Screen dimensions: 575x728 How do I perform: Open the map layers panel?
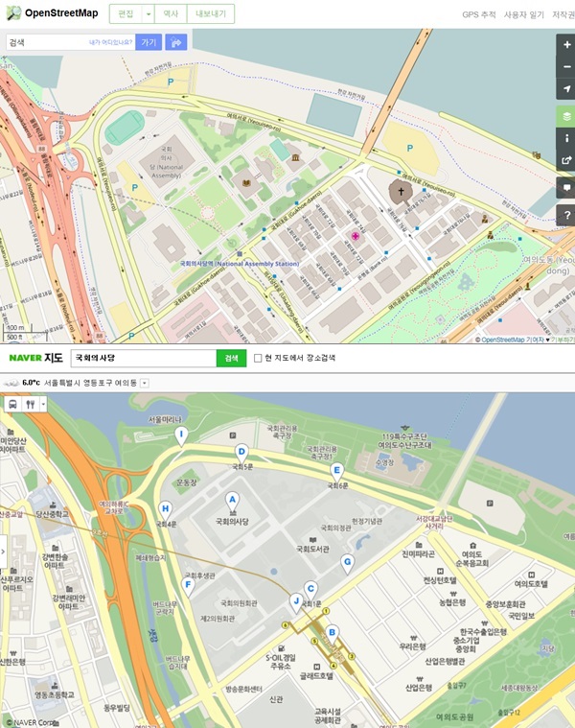[566, 116]
